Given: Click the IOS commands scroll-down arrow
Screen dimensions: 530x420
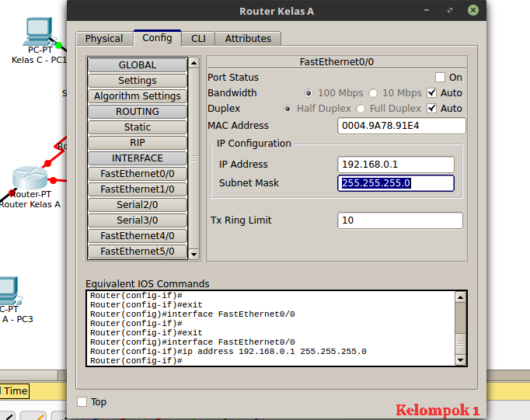Looking at the screenshot, I should click(x=460, y=360).
